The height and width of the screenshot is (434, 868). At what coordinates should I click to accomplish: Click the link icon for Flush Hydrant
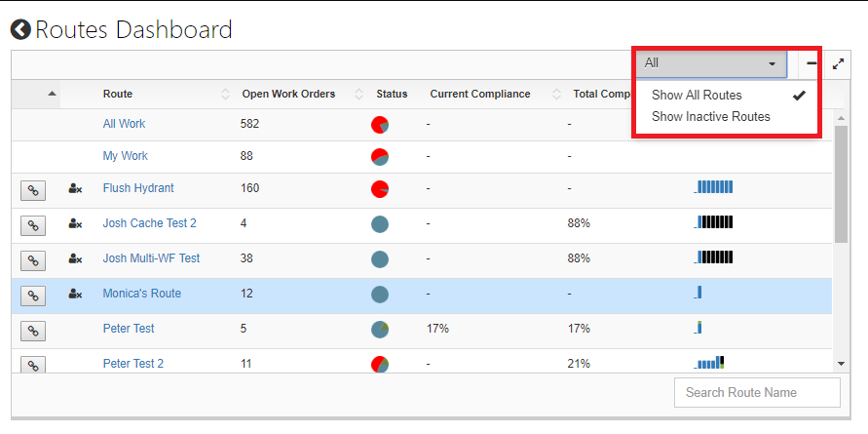click(32, 189)
